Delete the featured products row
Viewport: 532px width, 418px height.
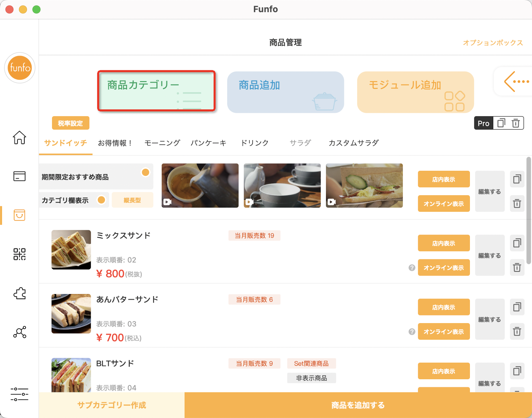[517, 204]
